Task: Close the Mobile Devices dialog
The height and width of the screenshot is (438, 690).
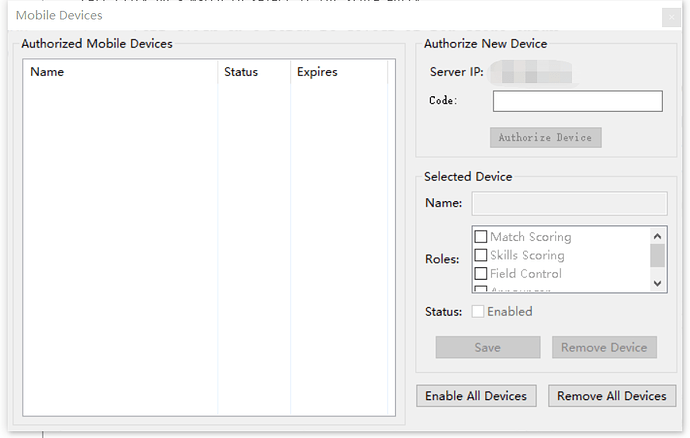Action: click(671, 16)
